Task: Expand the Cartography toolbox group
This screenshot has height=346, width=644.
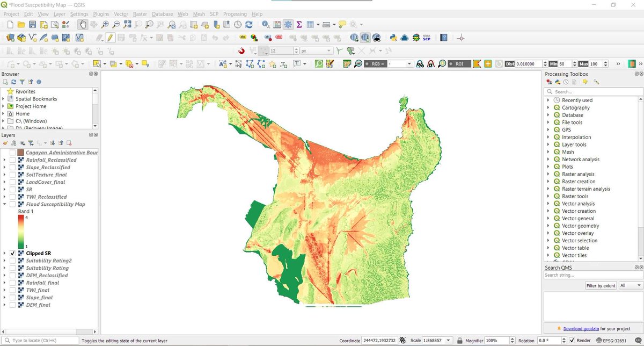Action: click(548, 107)
